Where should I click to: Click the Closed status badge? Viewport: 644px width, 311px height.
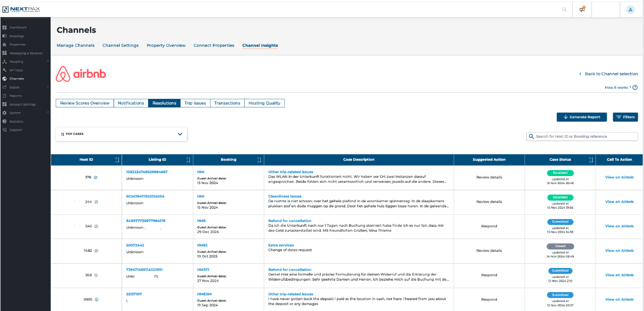pos(560,247)
